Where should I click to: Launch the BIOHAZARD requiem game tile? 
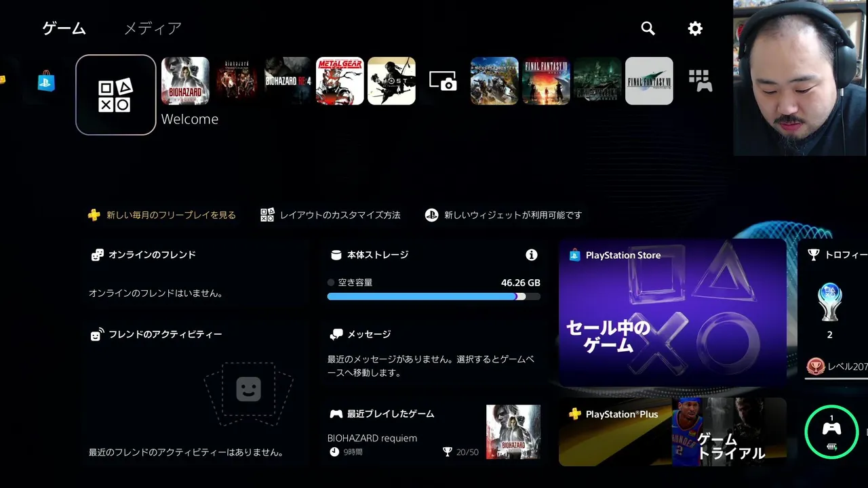click(x=185, y=81)
